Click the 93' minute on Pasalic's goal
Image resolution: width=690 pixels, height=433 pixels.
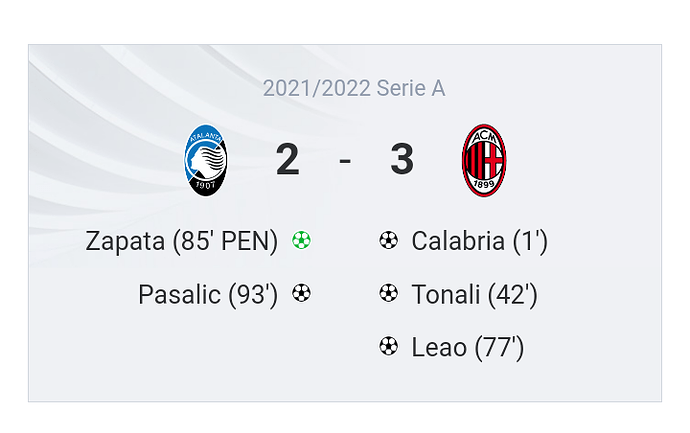click(x=253, y=294)
